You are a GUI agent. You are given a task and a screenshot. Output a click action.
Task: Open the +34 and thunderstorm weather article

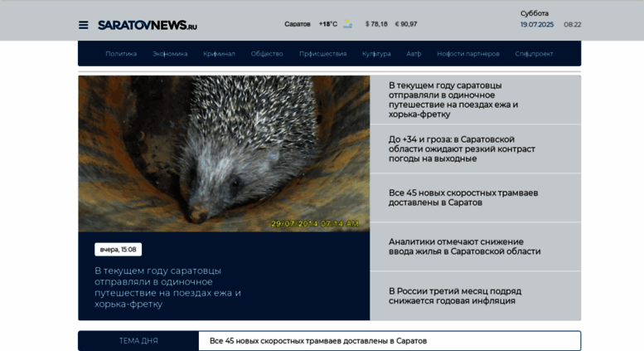tap(462, 149)
